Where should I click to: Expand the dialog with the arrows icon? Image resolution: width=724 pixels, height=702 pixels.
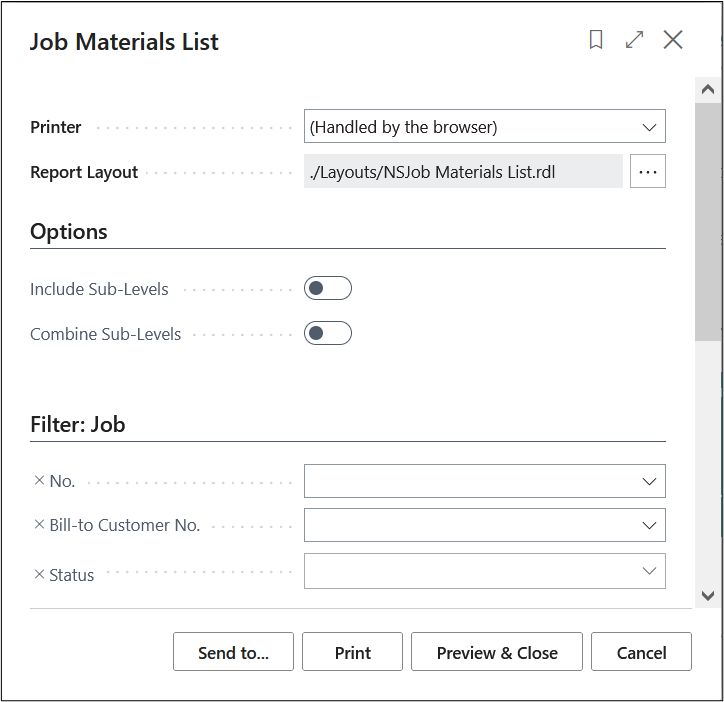point(634,40)
